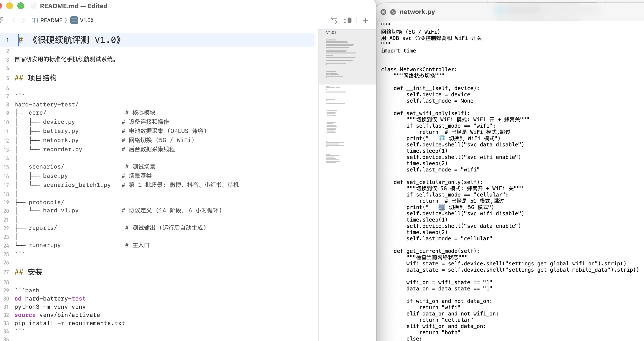Close the network.py preview panel

pos(383,12)
